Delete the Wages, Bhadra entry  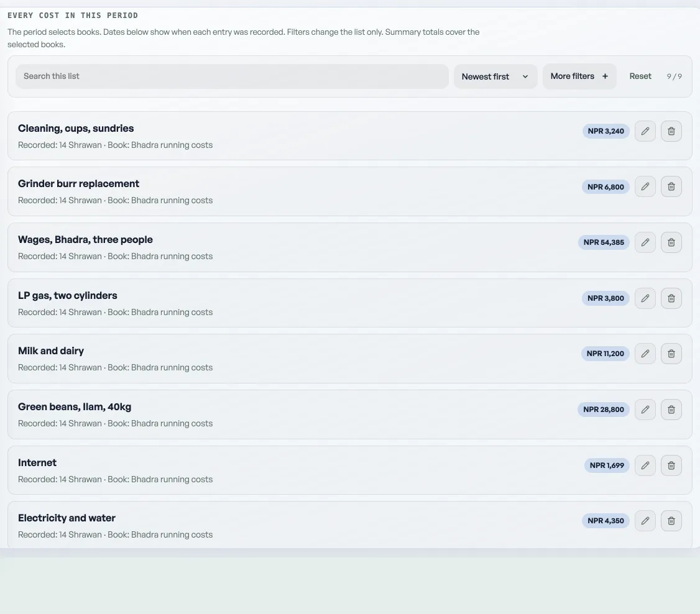pyautogui.click(x=671, y=242)
